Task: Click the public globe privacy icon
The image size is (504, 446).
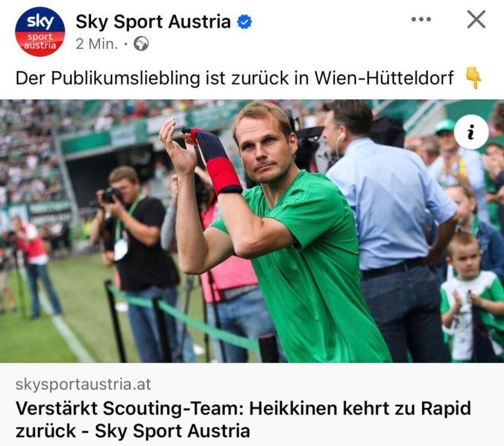Action: [141, 43]
